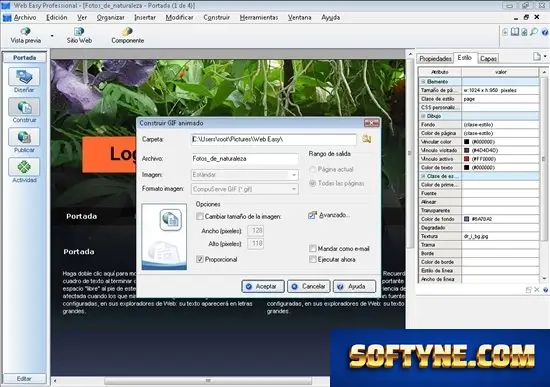Screen dimensions: 550x387
Task: Collapse the Dibujo section in style panel
Action: (x=423, y=116)
